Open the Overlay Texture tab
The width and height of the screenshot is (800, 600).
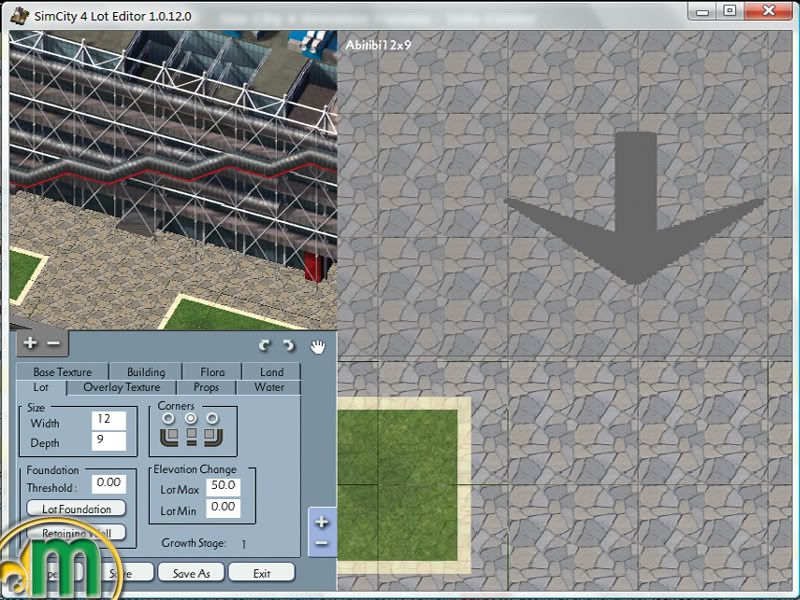(121, 387)
